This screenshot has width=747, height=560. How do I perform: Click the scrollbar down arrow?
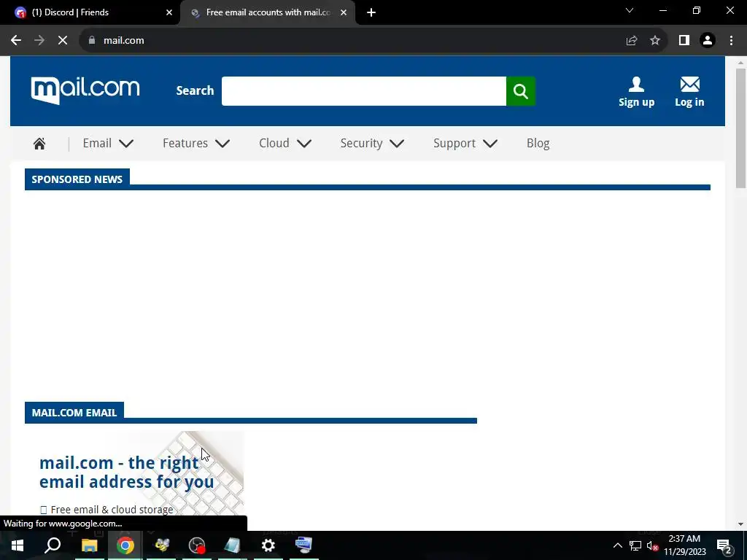click(740, 524)
